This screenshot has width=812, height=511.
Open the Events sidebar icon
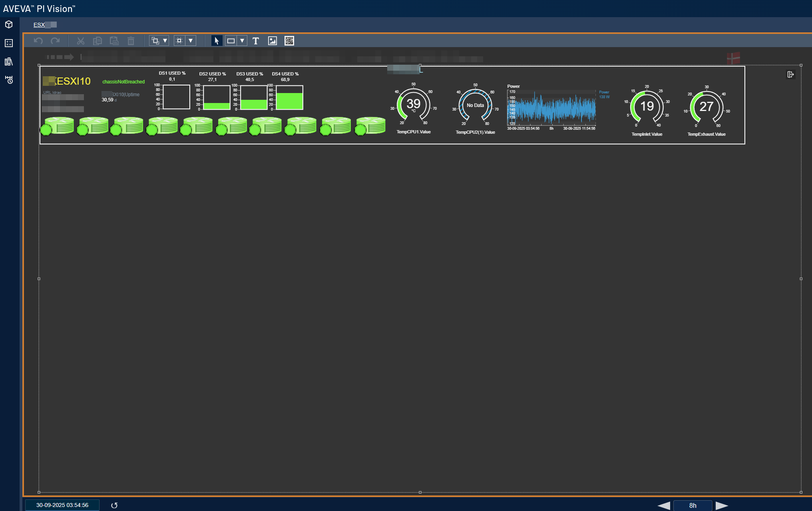[9, 80]
